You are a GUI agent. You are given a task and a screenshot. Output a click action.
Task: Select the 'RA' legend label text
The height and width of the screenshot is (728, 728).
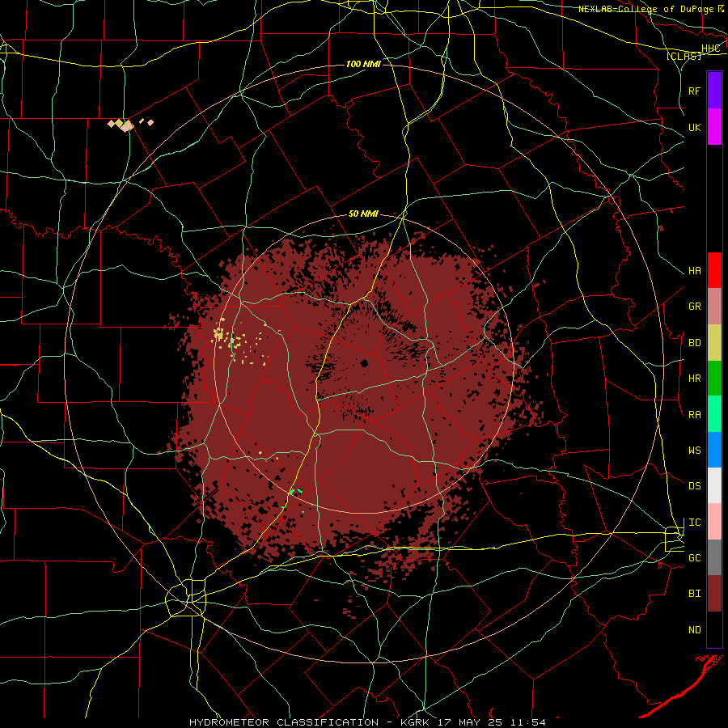pyautogui.click(x=695, y=415)
